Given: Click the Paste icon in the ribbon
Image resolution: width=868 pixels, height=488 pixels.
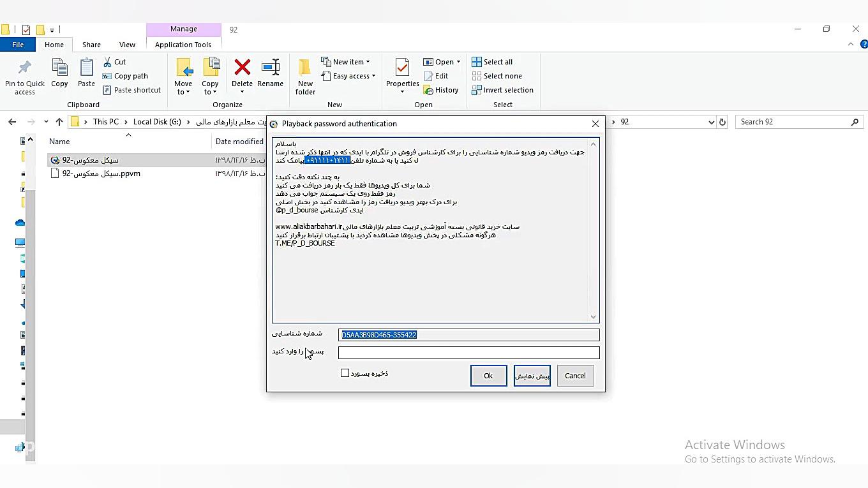Looking at the screenshot, I should [x=86, y=68].
